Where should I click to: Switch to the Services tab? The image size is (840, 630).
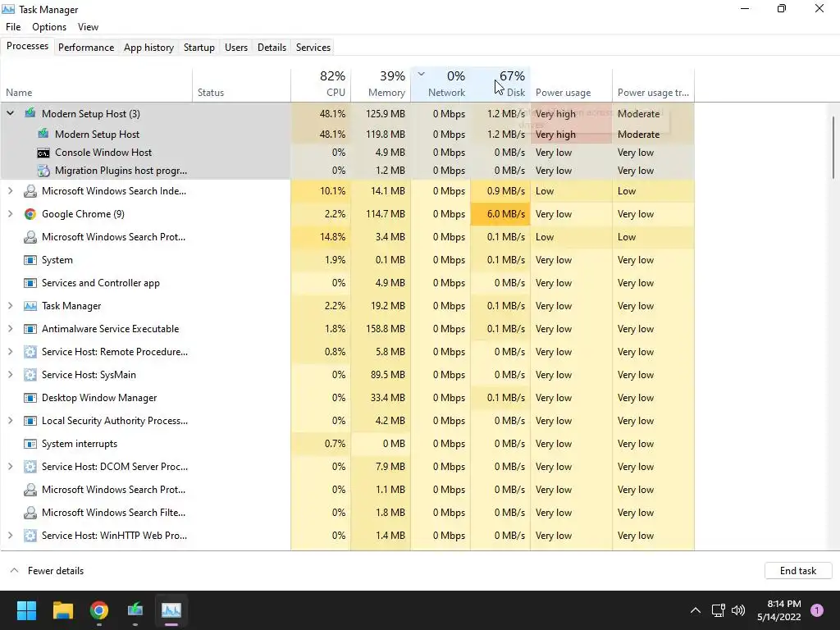point(313,47)
